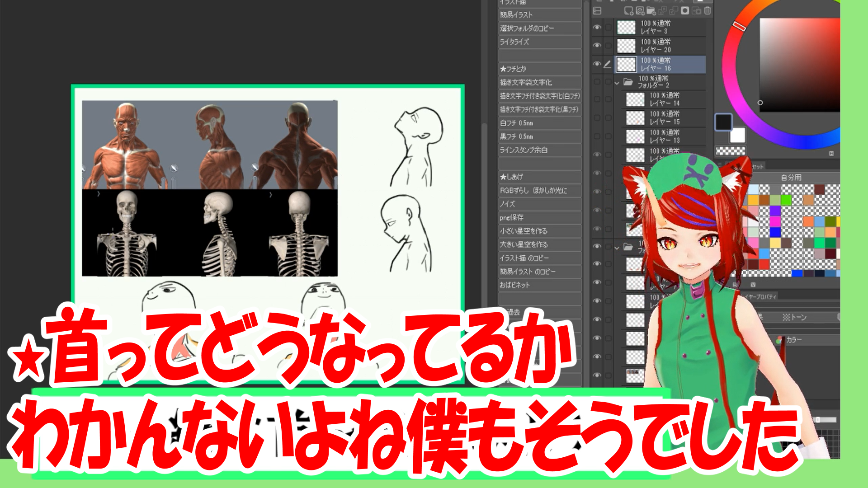Collapse the lower layer folder chevron
Image resolution: width=868 pixels, height=488 pixels.
[617, 248]
